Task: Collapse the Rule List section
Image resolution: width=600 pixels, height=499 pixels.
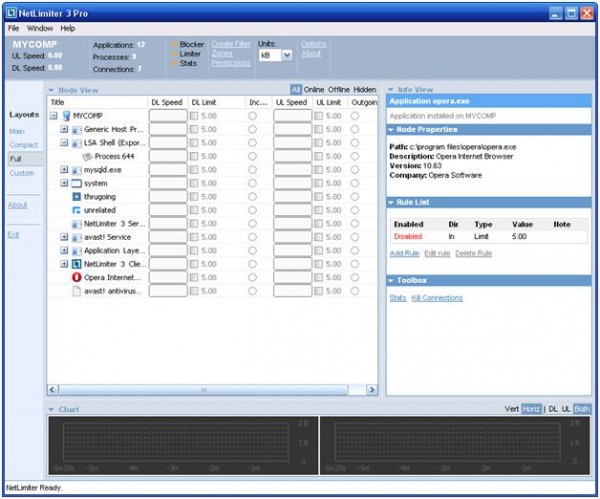Action: click(x=391, y=202)
